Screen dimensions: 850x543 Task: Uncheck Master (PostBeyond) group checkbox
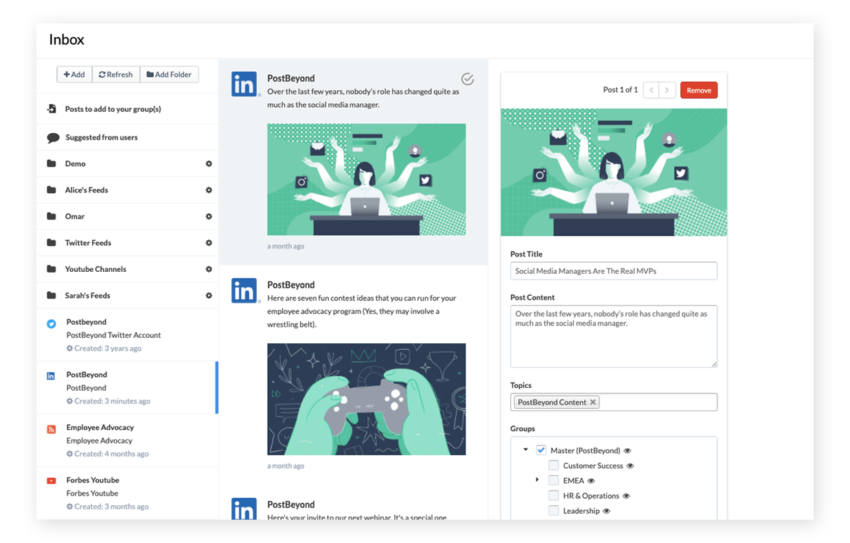pyautogui.click(x=541, y=450)
